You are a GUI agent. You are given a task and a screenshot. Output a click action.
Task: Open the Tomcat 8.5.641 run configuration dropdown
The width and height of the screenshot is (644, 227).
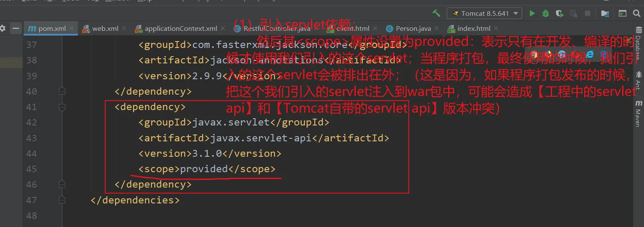484,13
